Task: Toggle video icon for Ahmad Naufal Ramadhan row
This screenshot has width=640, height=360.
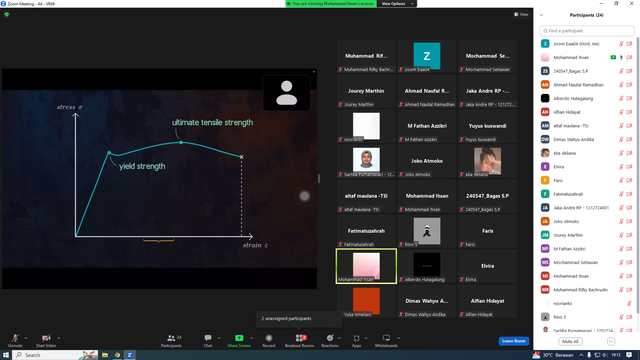Action: (x=629, y=85)
